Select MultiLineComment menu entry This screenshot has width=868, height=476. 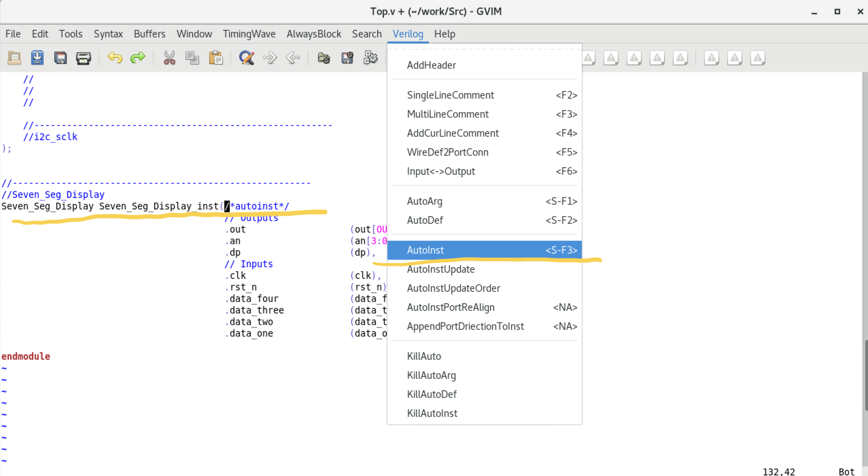[485, 114]
